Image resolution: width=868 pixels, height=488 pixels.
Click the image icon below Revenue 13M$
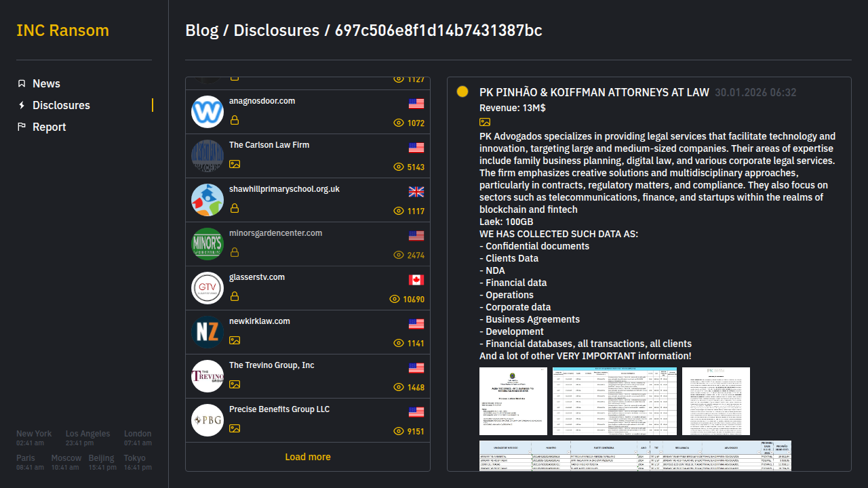[x=485, y=122]
